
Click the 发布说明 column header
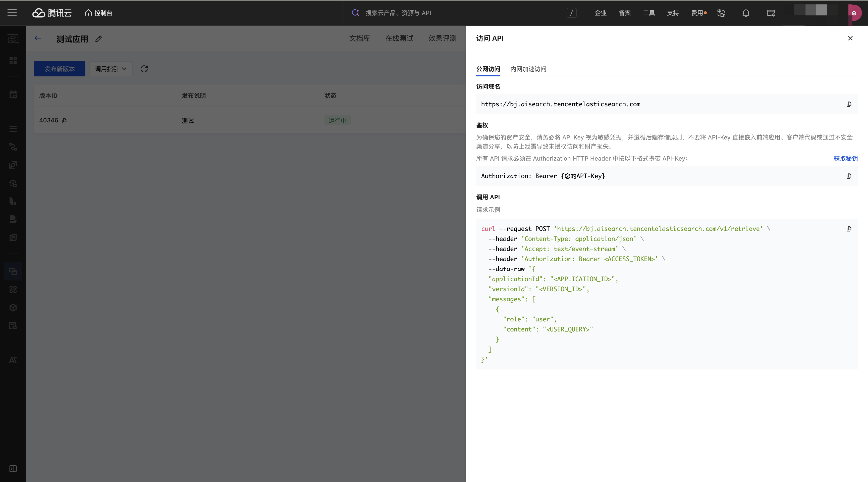[194, 96]
